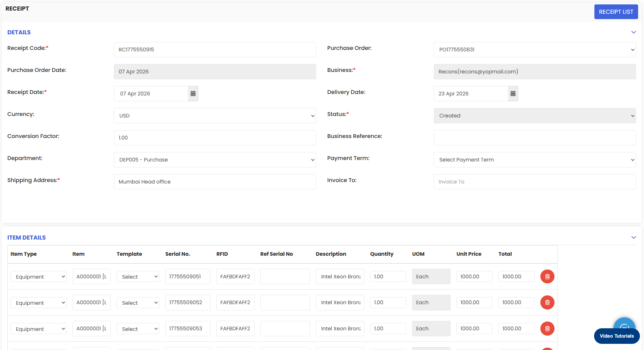Image resolution: width=644 pixels, height=350 pixels.
Task: Change Item Type Equipment in second row
Action: pyautogui.click(x=38, y=303)
